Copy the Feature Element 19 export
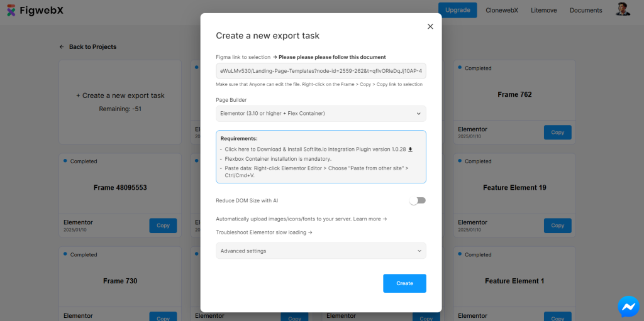 [557, 226]
